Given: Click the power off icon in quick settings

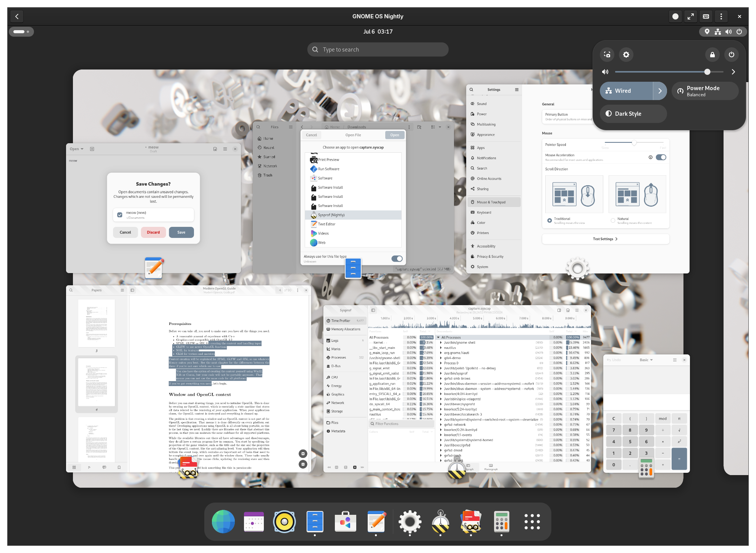Looking at the screenshot, I should 731,55.
